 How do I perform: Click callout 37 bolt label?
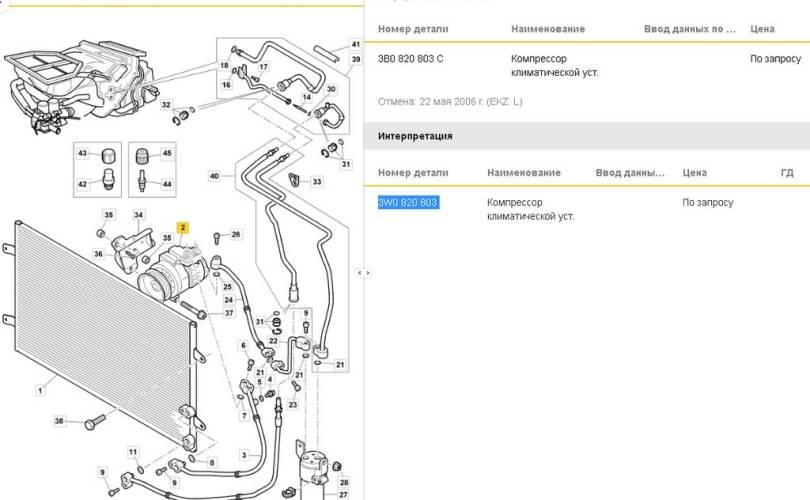click(x=229, y=313)
